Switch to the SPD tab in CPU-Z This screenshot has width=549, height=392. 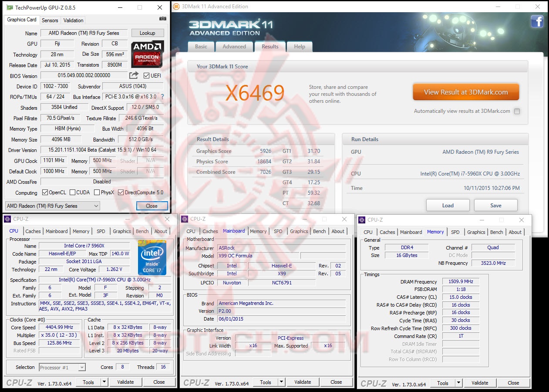click(101, 231)
